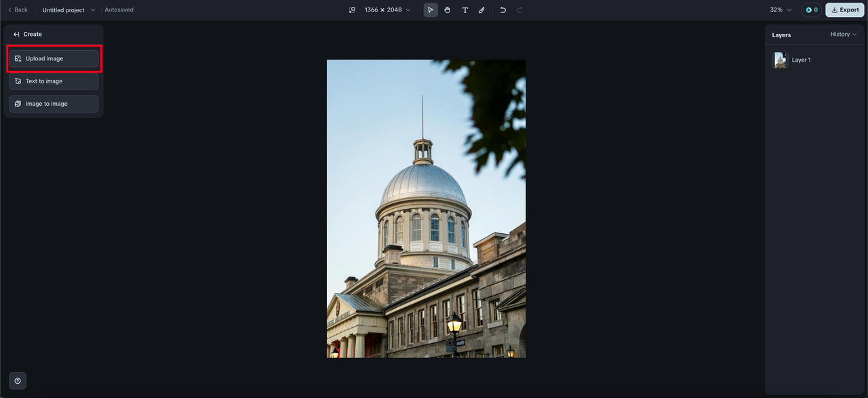Export the project
The image size is (868, 398).
coord(844,10)
